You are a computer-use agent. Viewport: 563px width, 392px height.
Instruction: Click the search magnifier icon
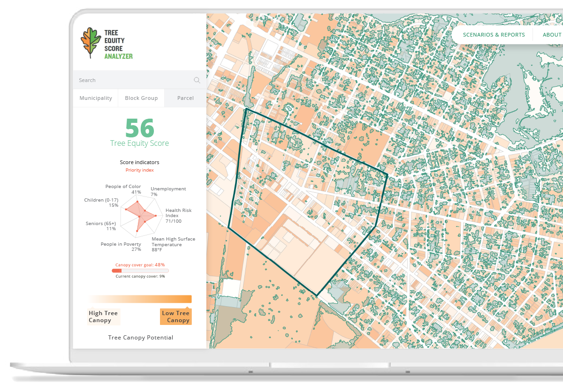point(197,80)
